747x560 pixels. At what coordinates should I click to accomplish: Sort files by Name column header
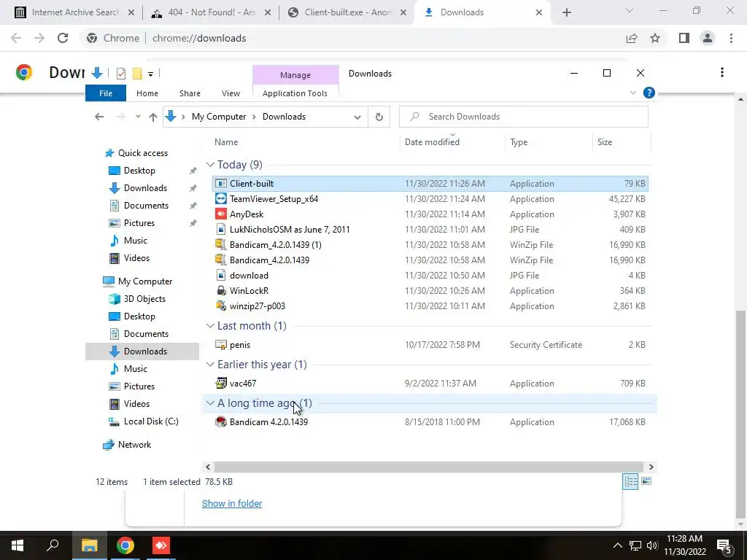point(226,142)
